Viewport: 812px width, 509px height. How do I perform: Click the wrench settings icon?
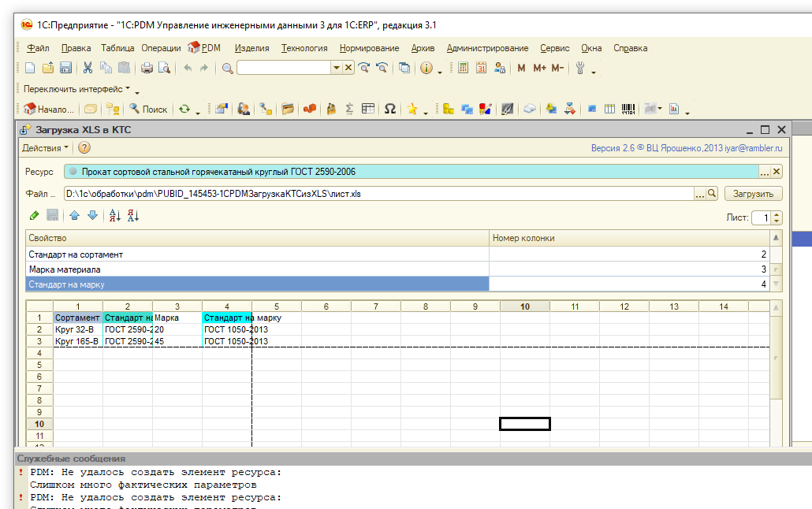580,68
